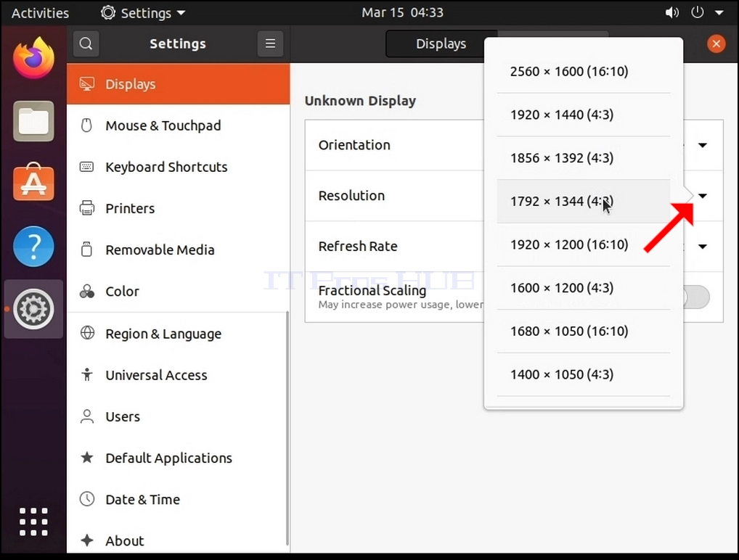Click the Refresh Rate row label

pyautogui.click(x=358, y=247)
